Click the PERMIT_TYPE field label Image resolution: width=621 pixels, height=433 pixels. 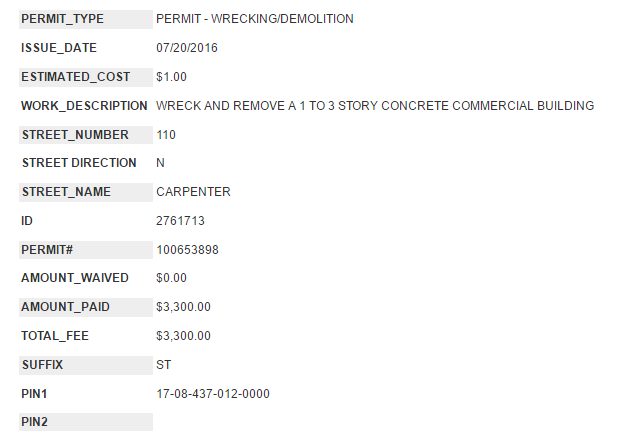click(x=62, y=19)
